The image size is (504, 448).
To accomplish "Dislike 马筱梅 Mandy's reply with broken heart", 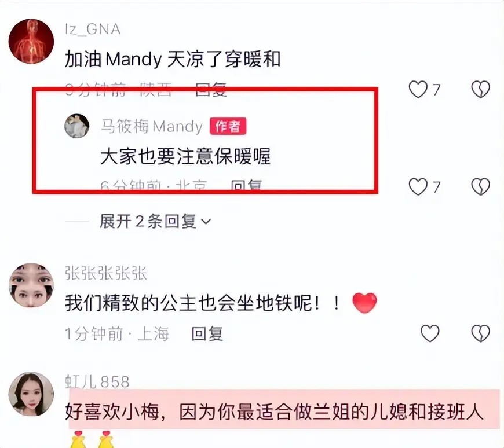I will [480, 186].
